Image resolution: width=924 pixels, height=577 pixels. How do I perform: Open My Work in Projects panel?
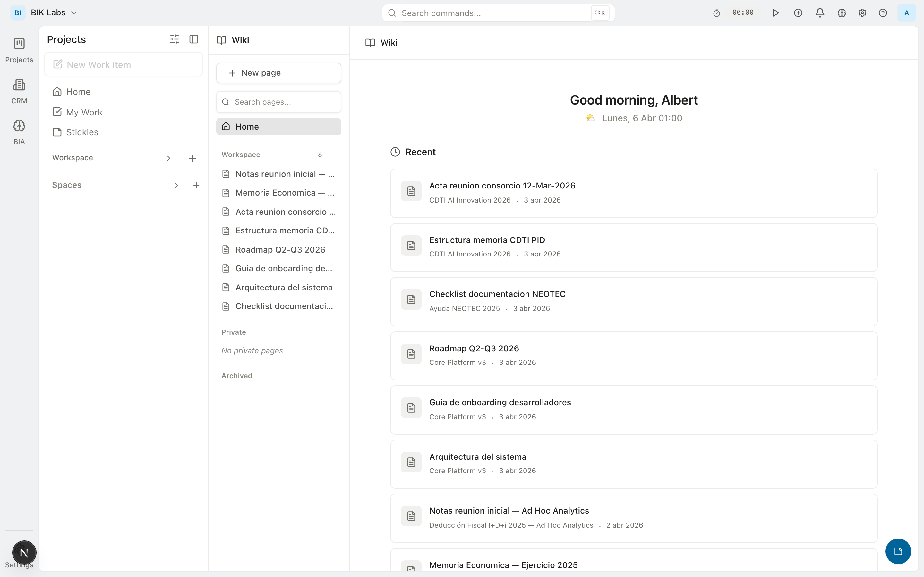coord(84,112)
